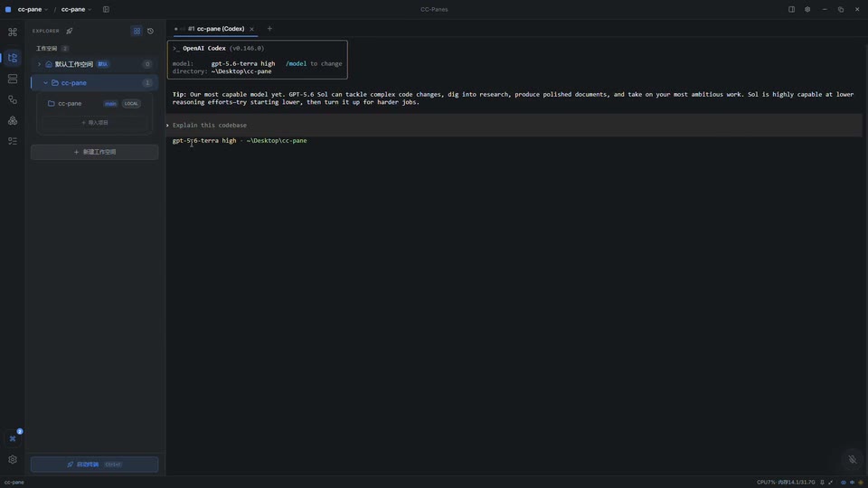Open the command icon in the left sidebar
868x488 pixels.
(x=12, y=33)
